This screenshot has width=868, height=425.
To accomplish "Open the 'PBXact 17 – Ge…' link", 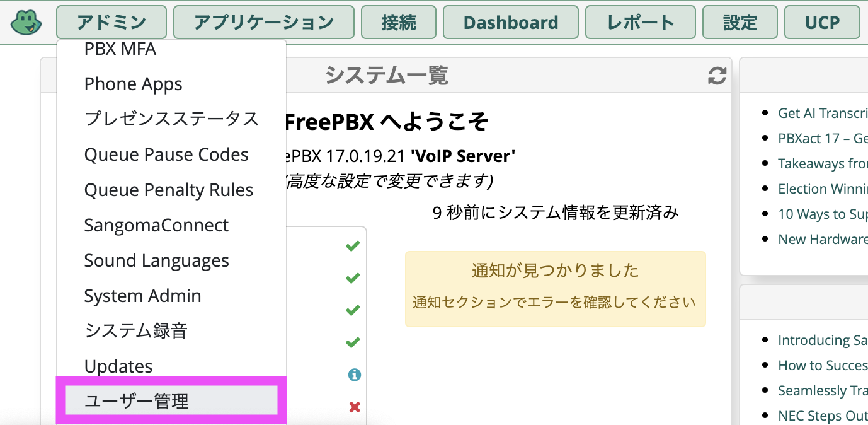I will [823, 139].
